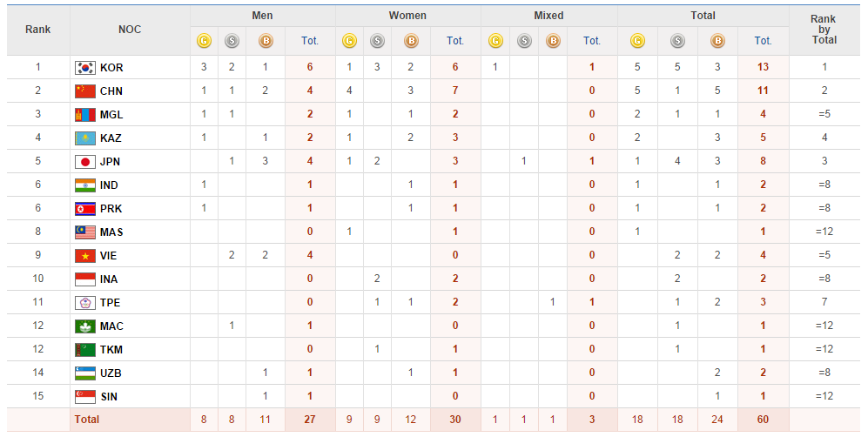The image size is (868, 437).
Task: Click the Men Tot. column header
Action: pos(310,40)
